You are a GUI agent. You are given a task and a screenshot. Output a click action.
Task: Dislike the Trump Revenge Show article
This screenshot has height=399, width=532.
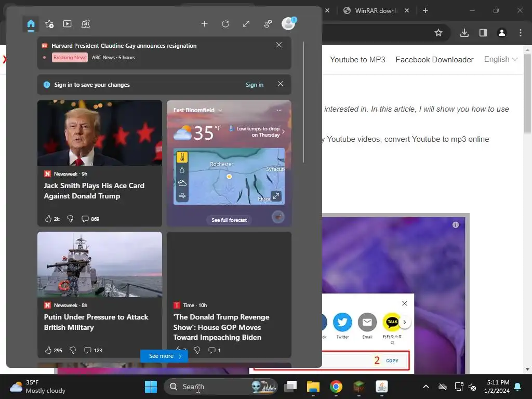tap(197, 350)
